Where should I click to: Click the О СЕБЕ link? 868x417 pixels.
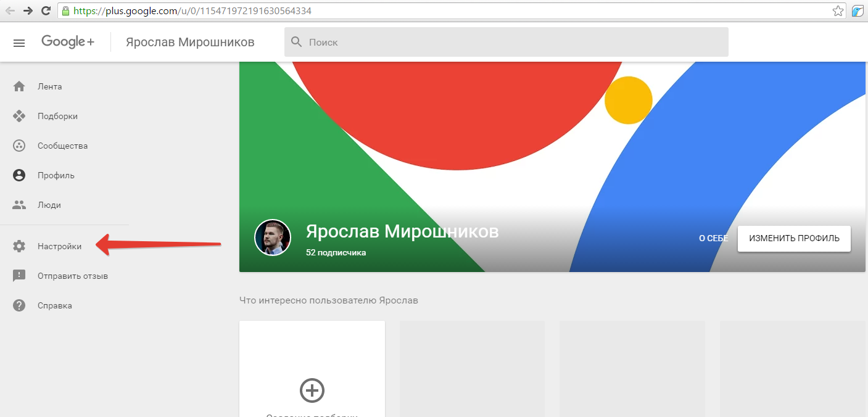[713, 239]
